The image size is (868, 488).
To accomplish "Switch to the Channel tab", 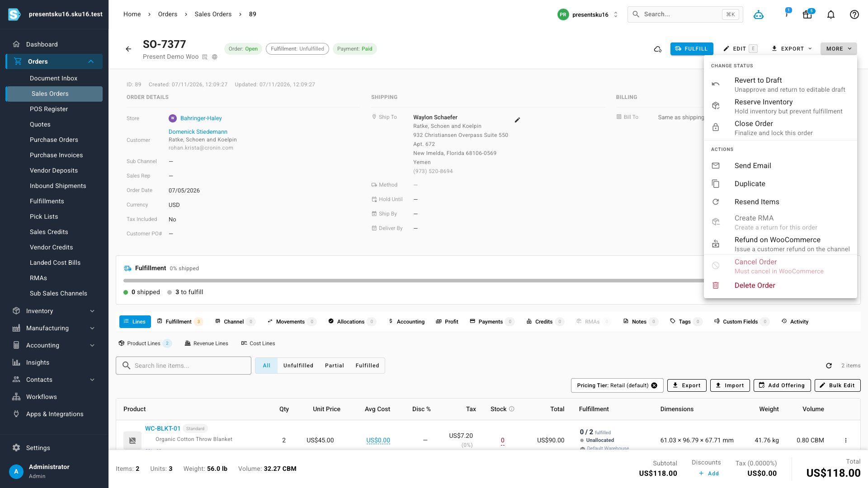I will (x=235, y=322).
